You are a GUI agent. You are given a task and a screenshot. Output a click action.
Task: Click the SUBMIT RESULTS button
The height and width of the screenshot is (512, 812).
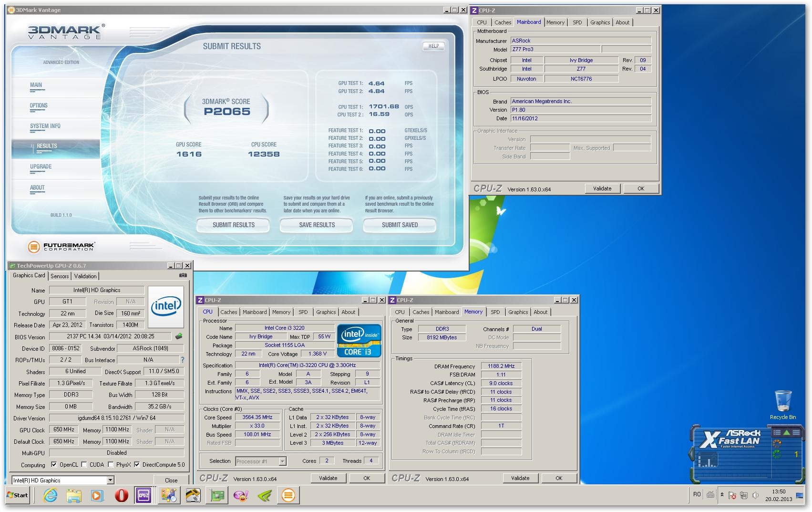(233, 225)
